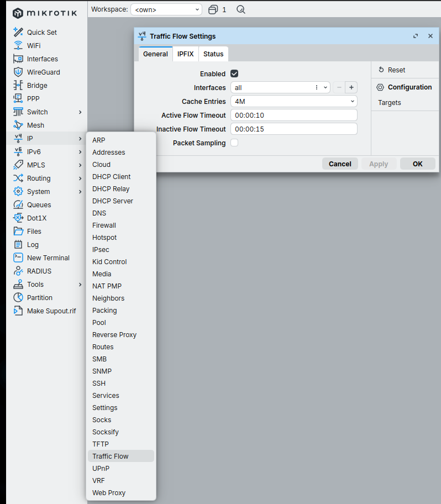Click the Partition sidebar icon
The height and width of the screenshot is (504, 441).
click(x=18, y=297)
